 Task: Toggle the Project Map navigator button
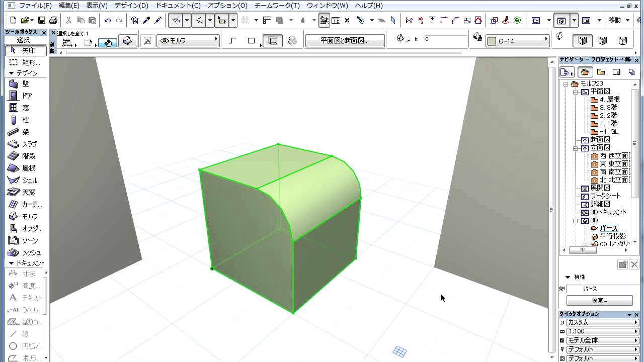point(585,72)
